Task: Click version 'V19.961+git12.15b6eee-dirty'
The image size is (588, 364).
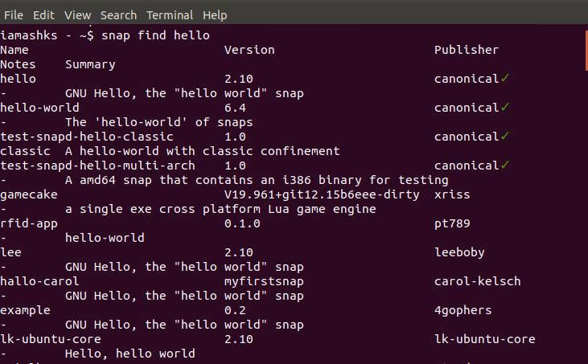Action: pos(322,194)
